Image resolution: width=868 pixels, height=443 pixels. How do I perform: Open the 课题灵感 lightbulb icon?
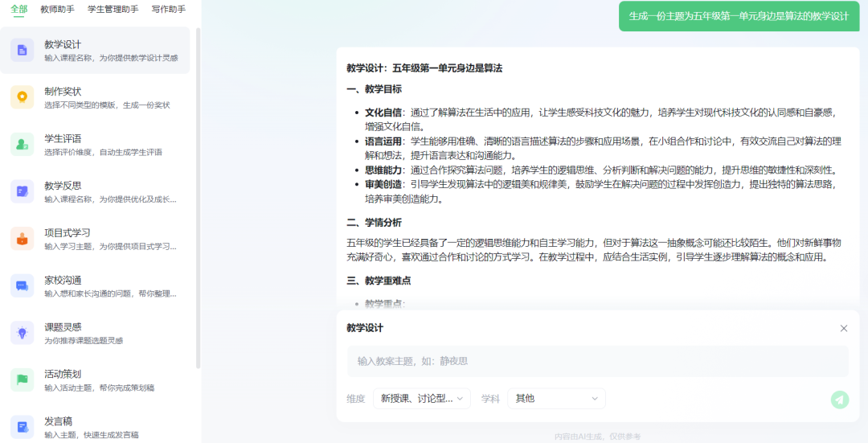[23, 333]
